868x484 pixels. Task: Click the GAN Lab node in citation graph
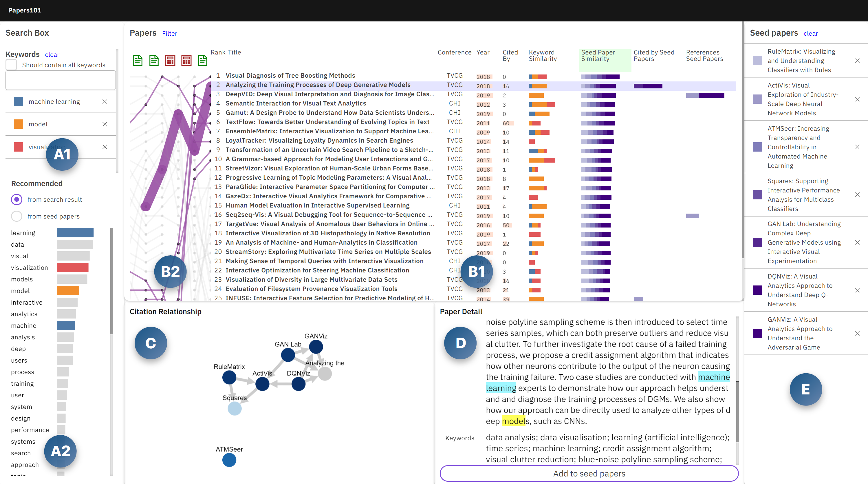click(x=288, y=355)
